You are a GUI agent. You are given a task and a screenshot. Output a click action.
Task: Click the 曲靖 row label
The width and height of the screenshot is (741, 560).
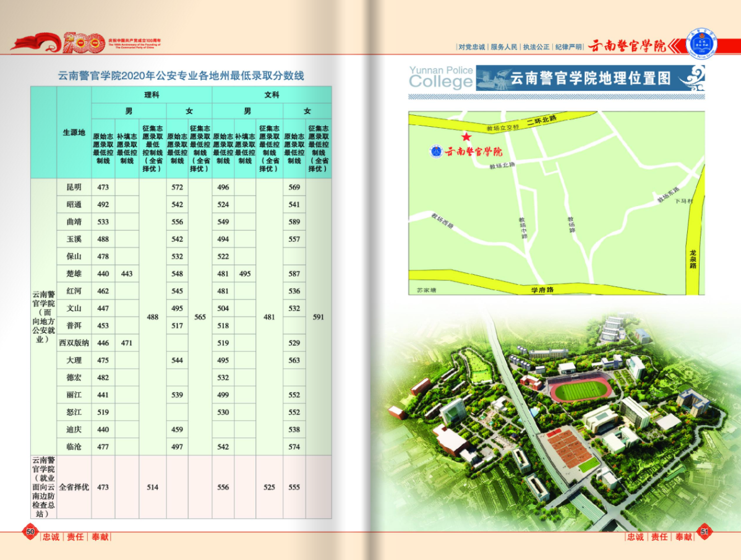74,222
